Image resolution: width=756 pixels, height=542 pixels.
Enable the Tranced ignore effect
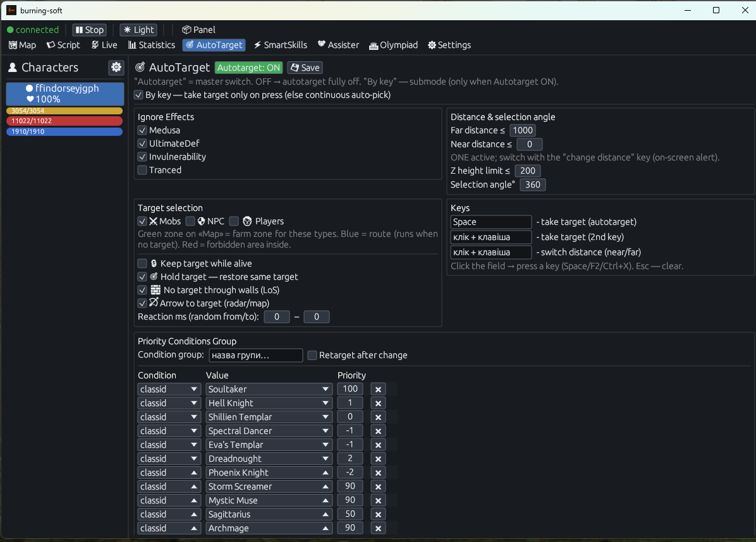tap(142, 170)
